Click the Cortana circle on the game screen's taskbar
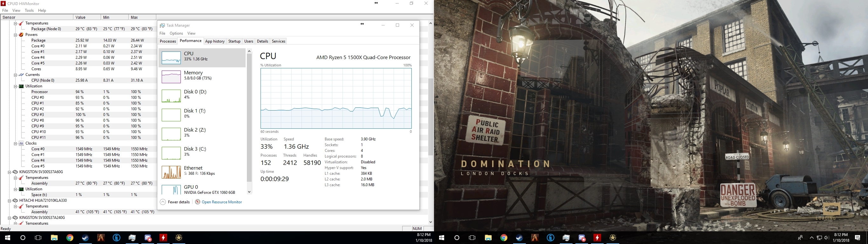The image size is (868, 244). pos(457,238)
